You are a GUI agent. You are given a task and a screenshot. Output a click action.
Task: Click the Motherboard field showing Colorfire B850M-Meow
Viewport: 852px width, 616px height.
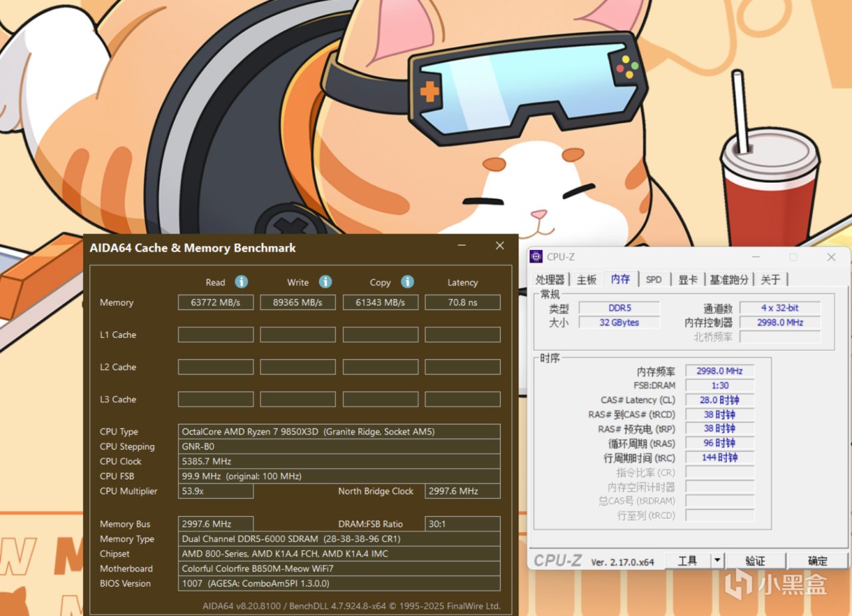click(x=339, y=569)
